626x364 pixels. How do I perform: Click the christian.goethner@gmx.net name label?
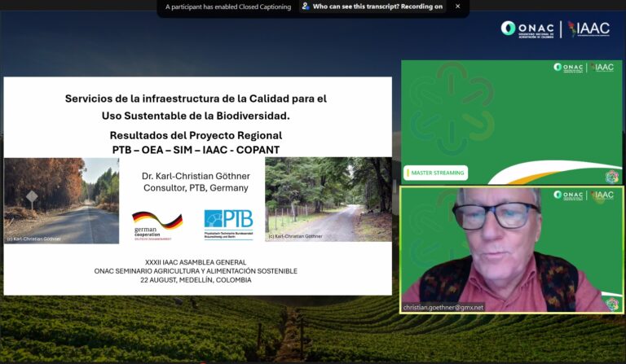[443, 307]
